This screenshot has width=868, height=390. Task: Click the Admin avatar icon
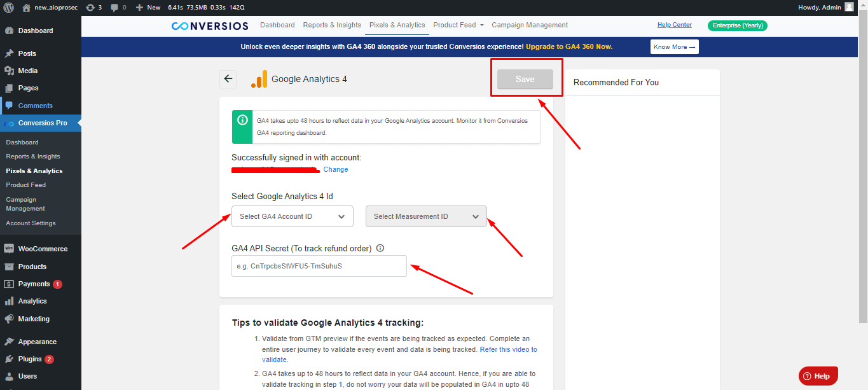tap(849, 7)
